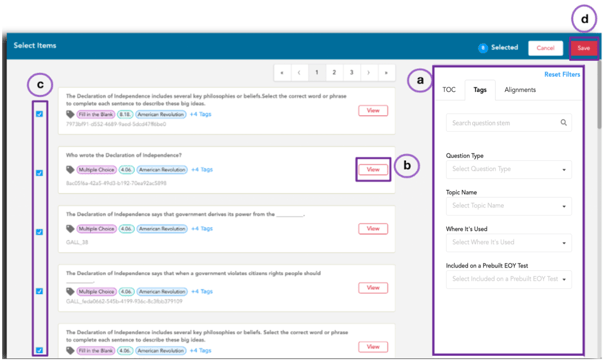Select page 1 in pagination

coord(317,72)
